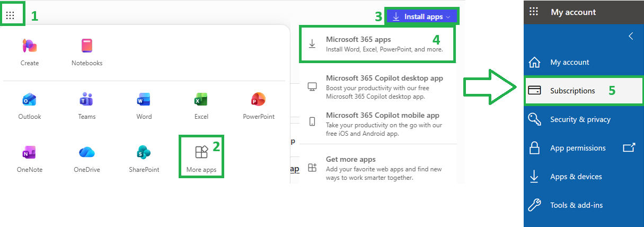Open App permissions in sidebar
Screen dimensions: 644x227
click(x=584, y=148)
